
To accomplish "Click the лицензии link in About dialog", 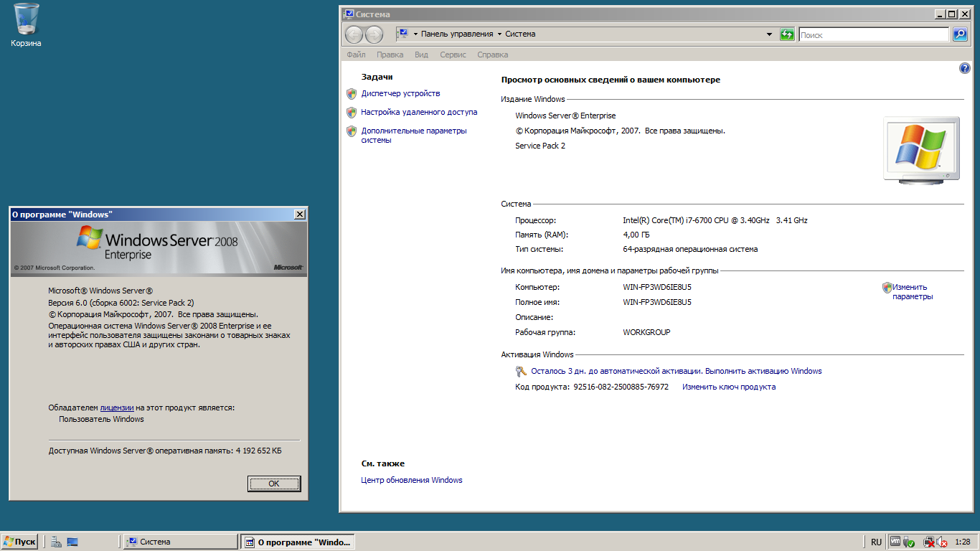I will tap(117, 408).
